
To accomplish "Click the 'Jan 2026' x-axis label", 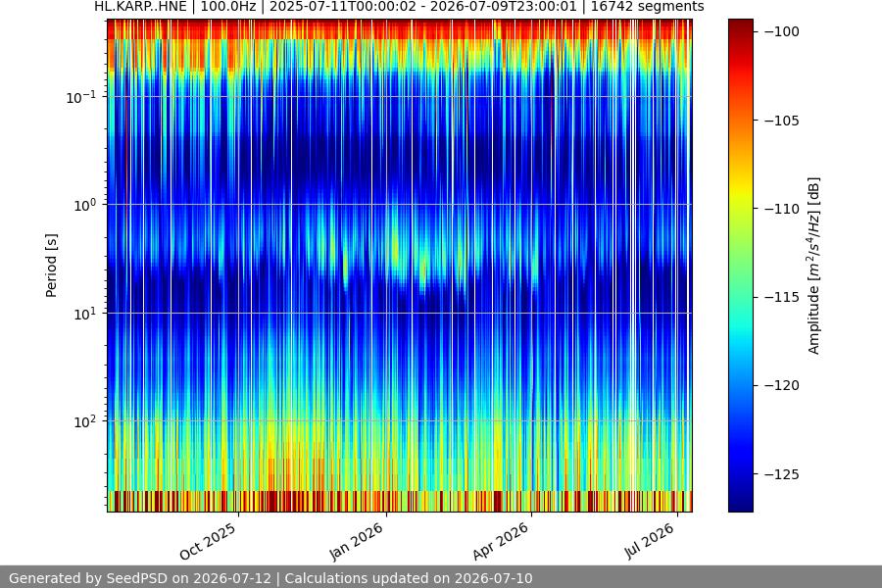I will (356, 541).
